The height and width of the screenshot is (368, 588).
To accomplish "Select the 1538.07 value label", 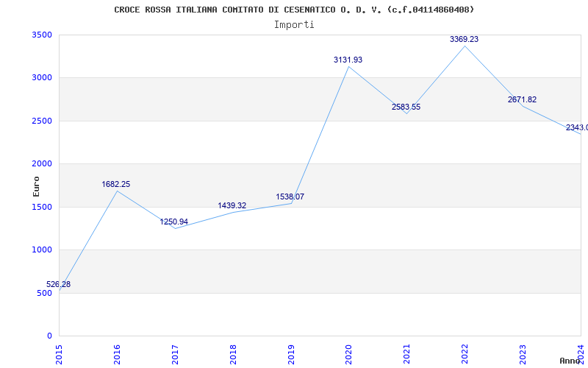I will coord(290,197).
